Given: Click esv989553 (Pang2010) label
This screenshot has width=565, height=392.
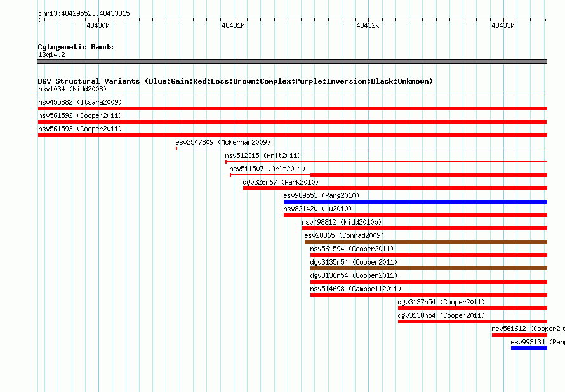Looking at the screenshot, I should pyautogui.click(x=321, y=195).
